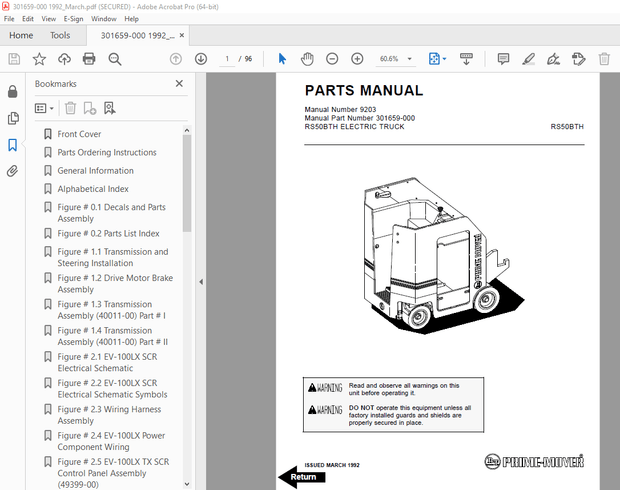Viewport: 620px width, 490px height.
Task: Click the share/send file icon
Action: click(x=578, y=59)
